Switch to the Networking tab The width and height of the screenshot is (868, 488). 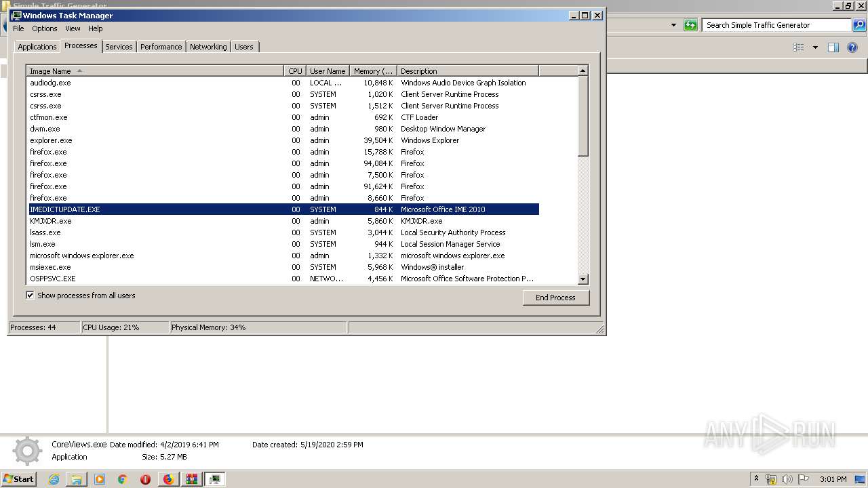click(x=208, y=47)
